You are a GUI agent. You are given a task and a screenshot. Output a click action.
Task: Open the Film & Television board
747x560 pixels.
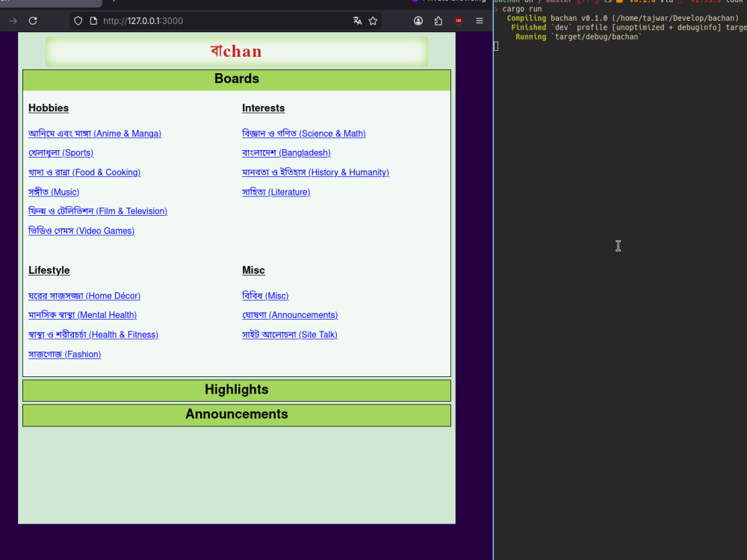(x=98, y=211)
